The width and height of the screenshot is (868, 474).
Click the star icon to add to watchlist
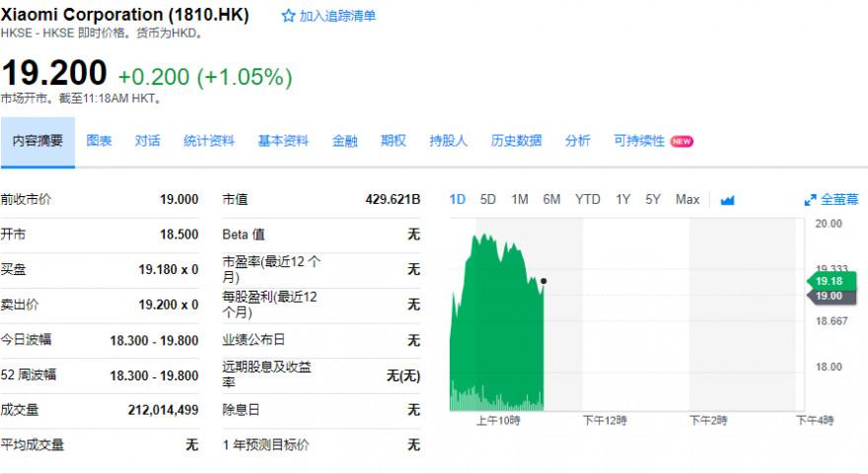coord(288,16)
